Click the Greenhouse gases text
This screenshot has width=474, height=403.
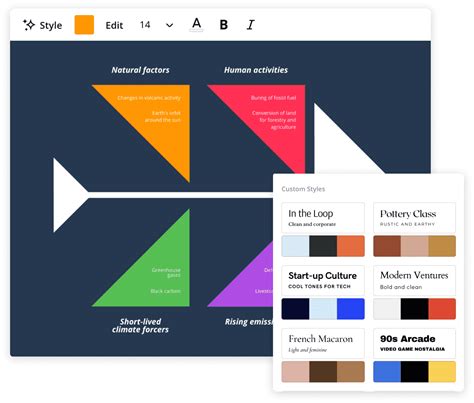[x=166, y=272]
